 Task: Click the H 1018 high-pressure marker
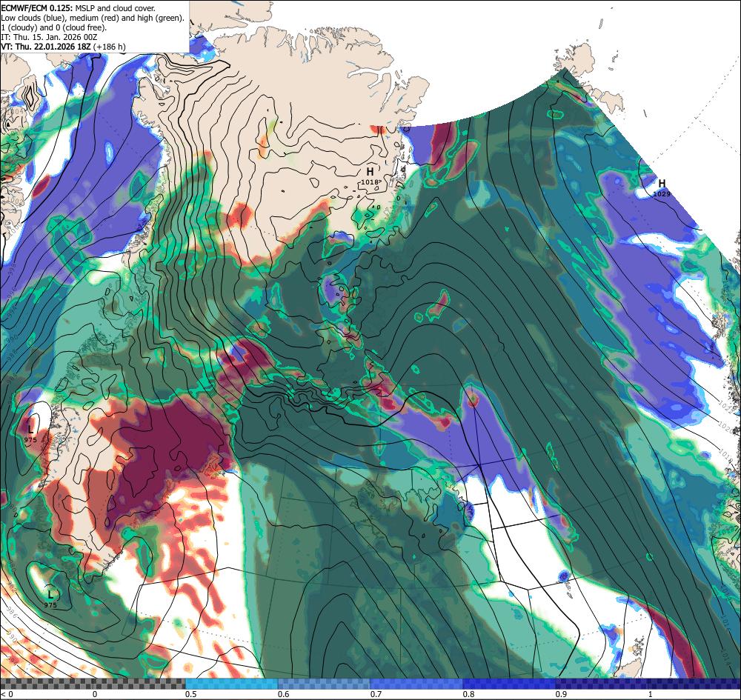(370, 176)
